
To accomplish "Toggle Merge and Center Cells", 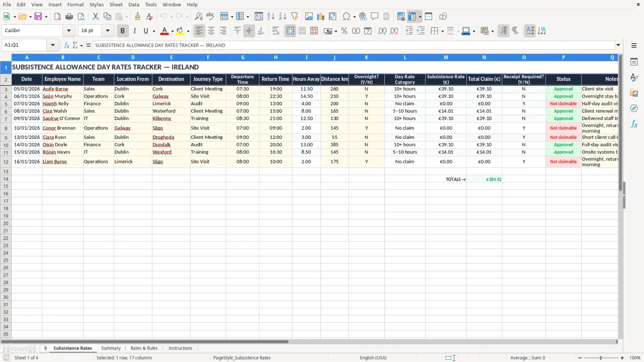I will 290,31.
